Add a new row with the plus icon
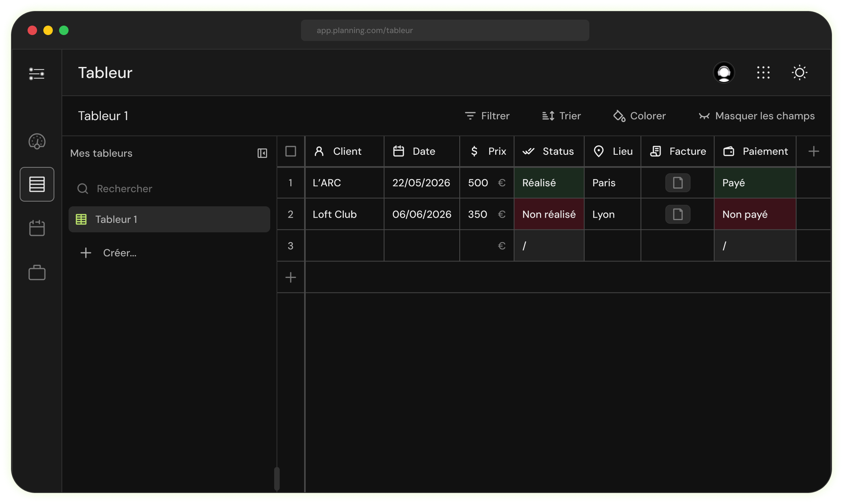Screen dimensions: 843x504 pos(291,278)
